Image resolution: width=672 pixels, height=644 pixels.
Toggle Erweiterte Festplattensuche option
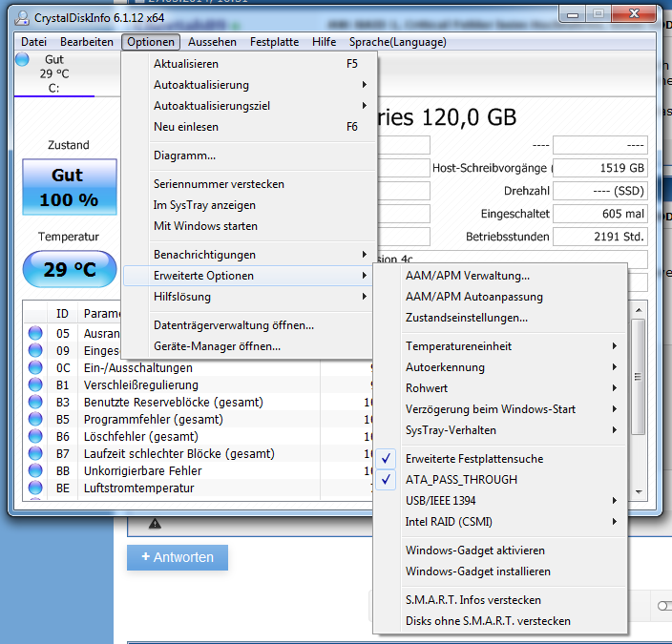[500, 459]
